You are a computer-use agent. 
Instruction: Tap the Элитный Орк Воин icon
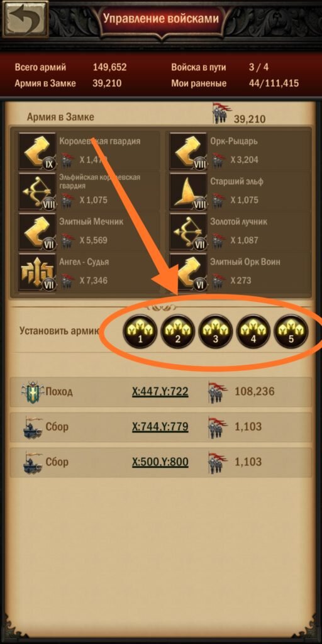pyautogui.click(x=188, y=272)
